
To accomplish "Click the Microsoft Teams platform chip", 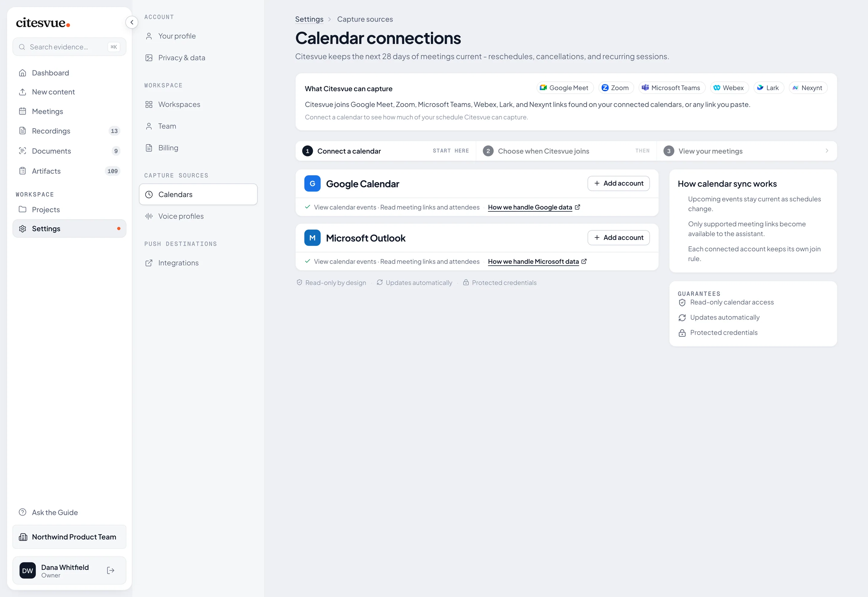I will tap(672, 88).
